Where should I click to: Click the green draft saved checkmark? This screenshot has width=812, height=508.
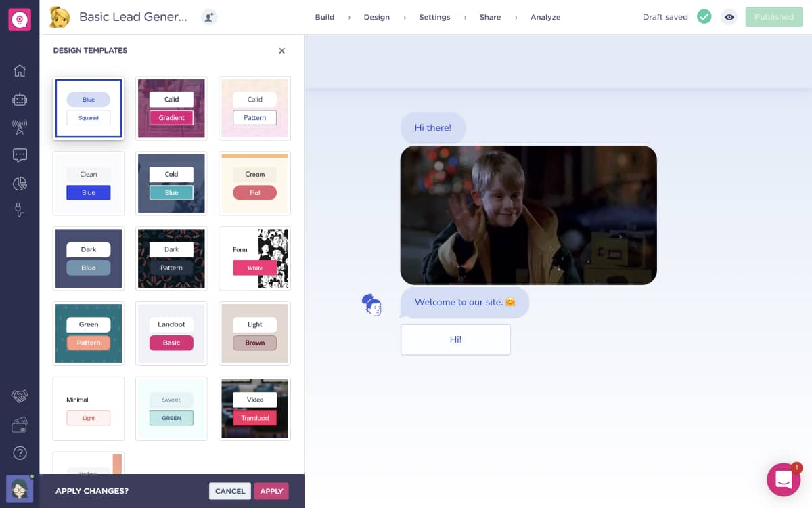point(704,17)
